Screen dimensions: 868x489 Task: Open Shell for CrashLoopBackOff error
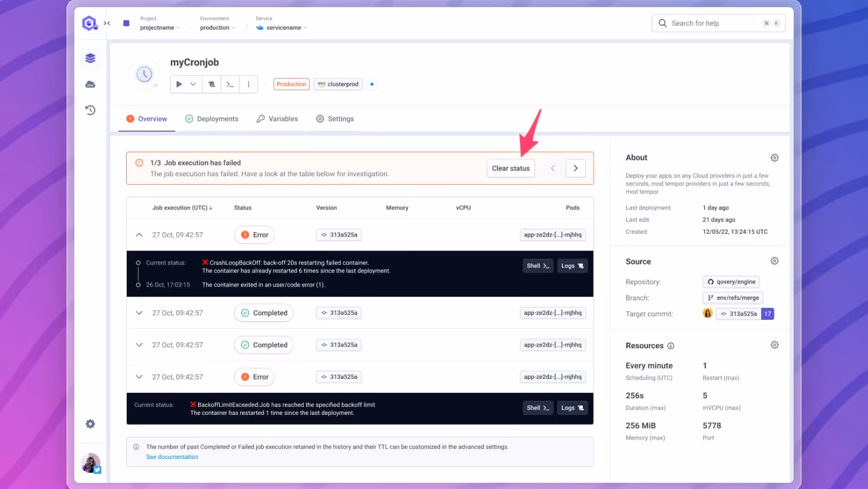click(x=538, y=266)
